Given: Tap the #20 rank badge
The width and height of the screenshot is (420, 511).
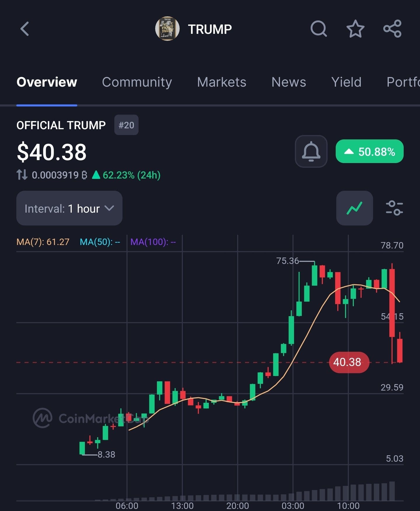Looking at the screenshot, I should pyautogui.click(x=126, y=125).
